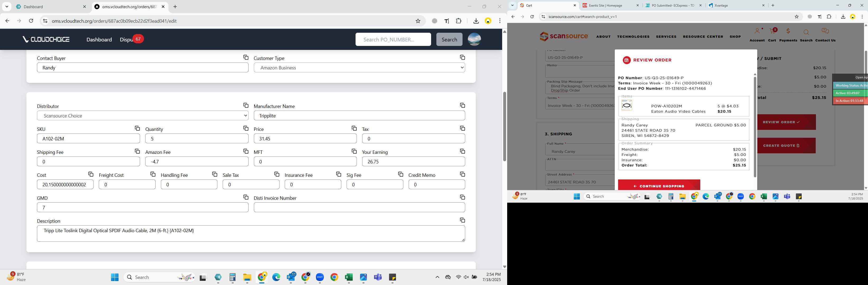Copy the Contact Buyer field value

tap(246, 58)
